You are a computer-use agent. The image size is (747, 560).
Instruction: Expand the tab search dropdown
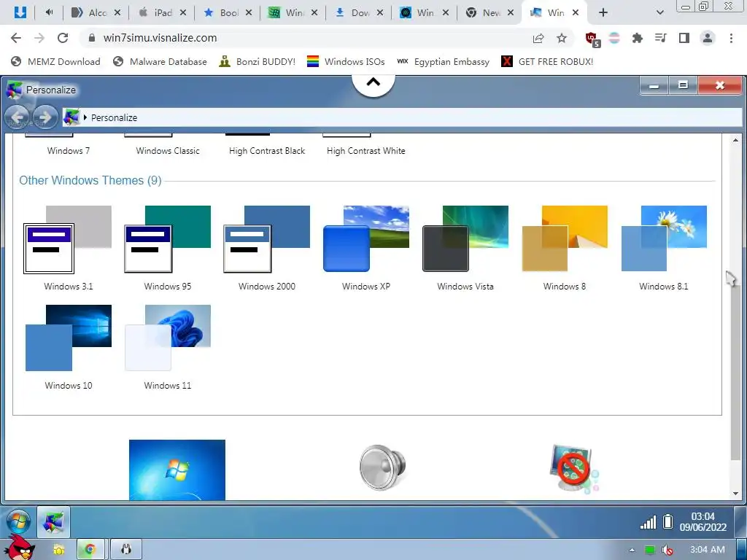point(659,13)
